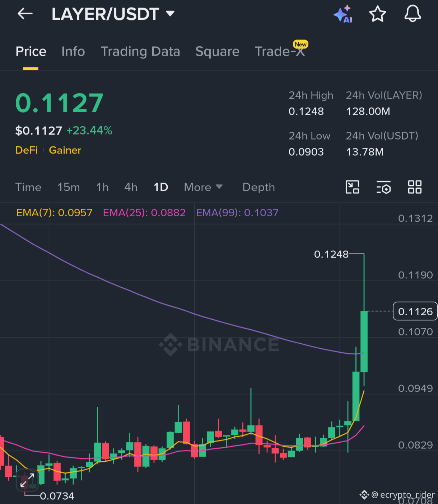Select the 4h chart interval

[131, 187]
